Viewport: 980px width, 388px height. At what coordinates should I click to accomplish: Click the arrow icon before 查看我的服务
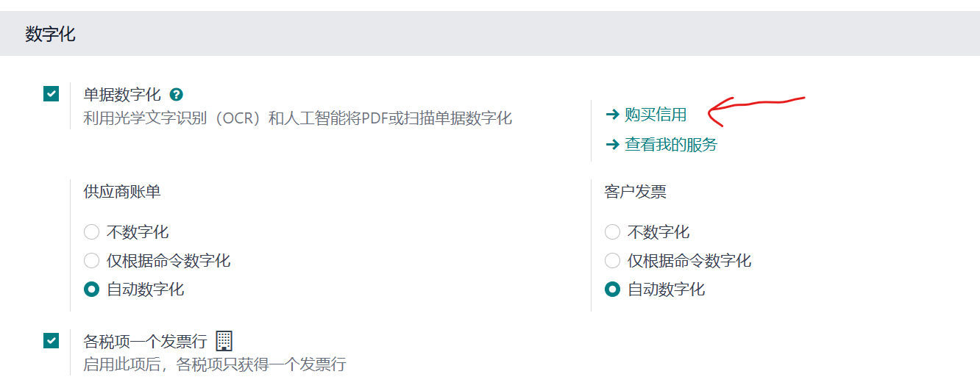[x=612, y=145]
